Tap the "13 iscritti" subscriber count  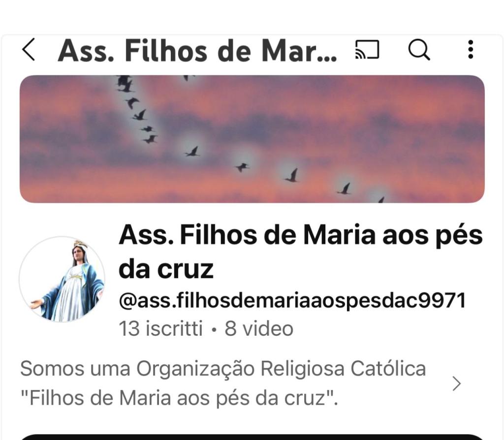161,328
